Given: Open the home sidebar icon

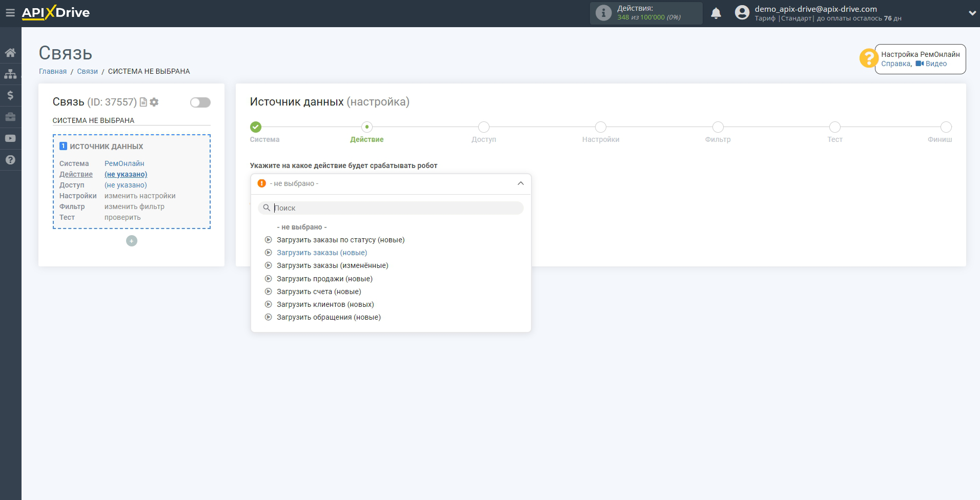Looking at the screenshot, I should 10,53.
